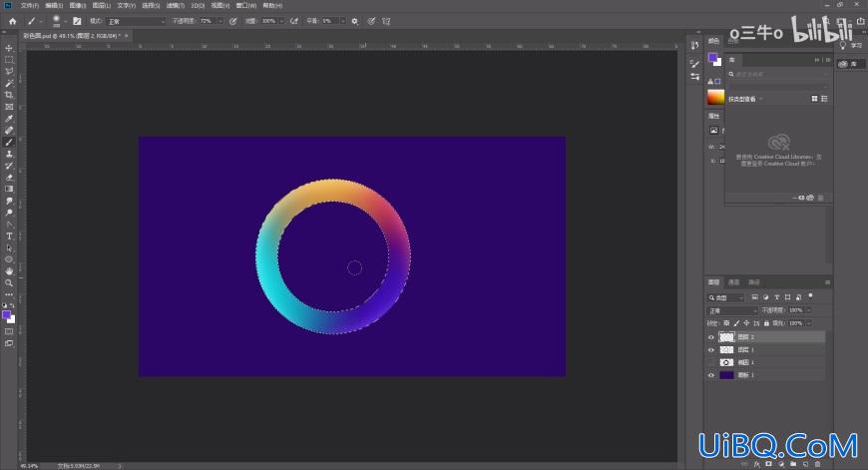This screenshot has width=868, height=470.
Task: Open smoothing options gear icon
Action: (x=355, y=21)
